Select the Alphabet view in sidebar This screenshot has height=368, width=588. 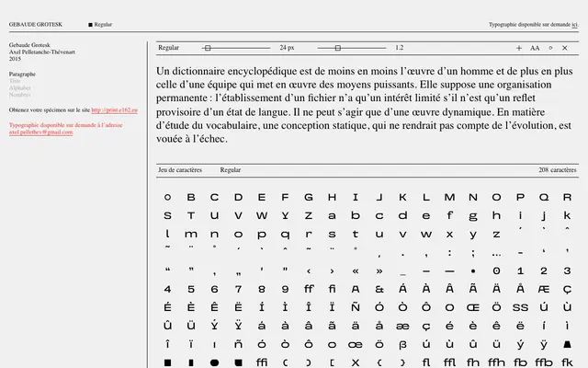click(x=20, y=88)
